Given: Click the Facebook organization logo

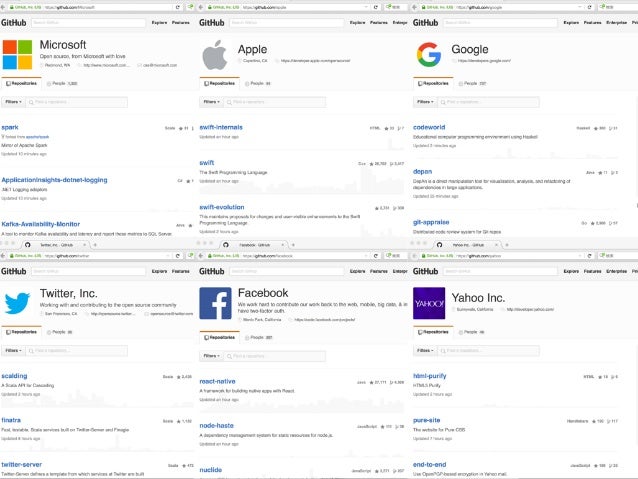Looking at the screenshot, I should [x=215, y=303].
